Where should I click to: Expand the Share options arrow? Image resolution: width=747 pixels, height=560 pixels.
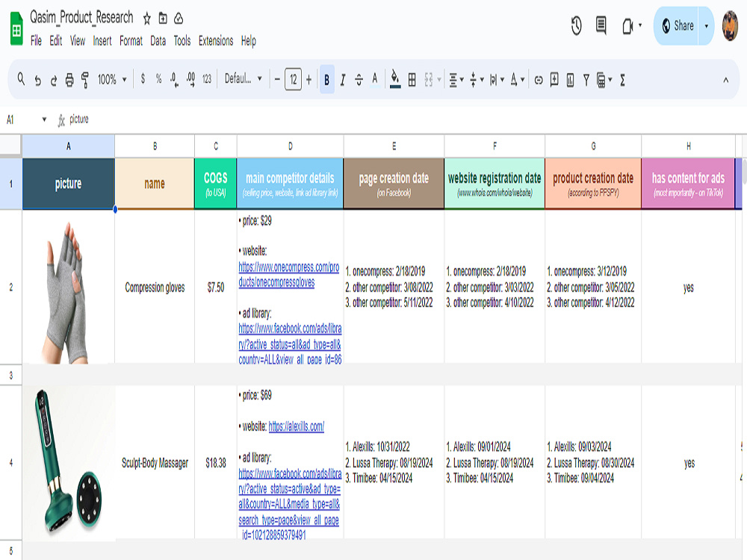[x=706, y=25]
